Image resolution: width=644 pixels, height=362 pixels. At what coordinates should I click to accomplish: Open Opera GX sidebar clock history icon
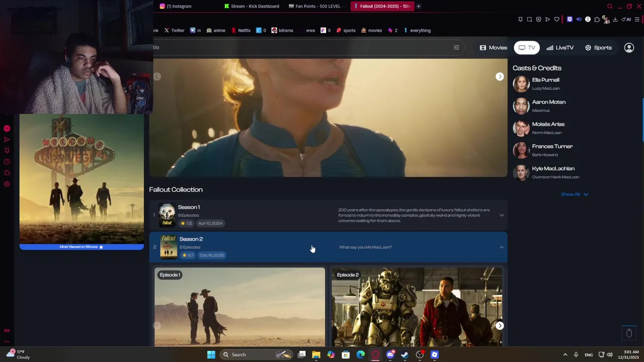coord(7,162)
